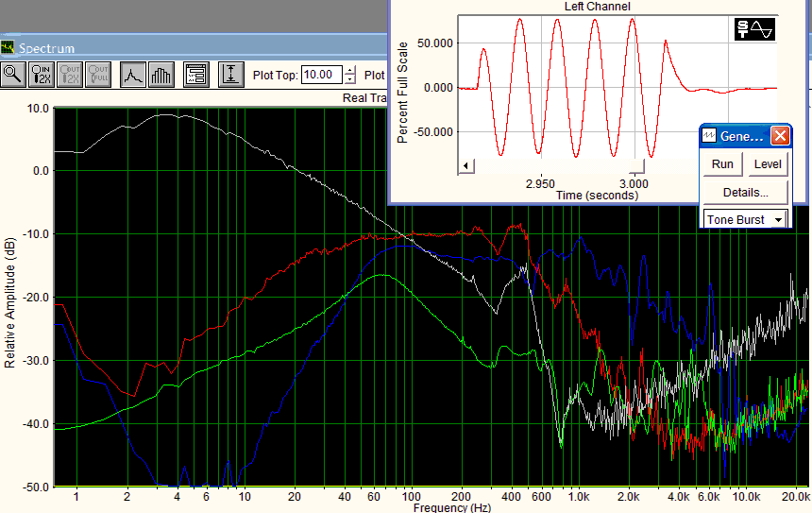Click the 20.0k frequency axis tick label
812x513 pixels.
795,496
